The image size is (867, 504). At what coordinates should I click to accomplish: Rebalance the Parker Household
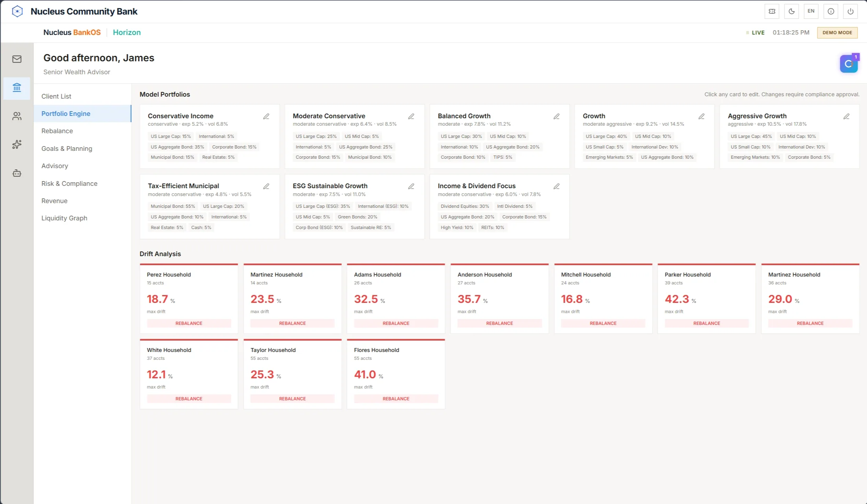tap(707, 323)
